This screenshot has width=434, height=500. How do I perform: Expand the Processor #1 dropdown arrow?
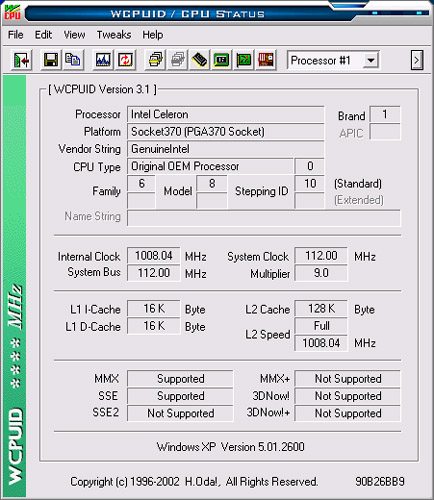pos(371,61)
